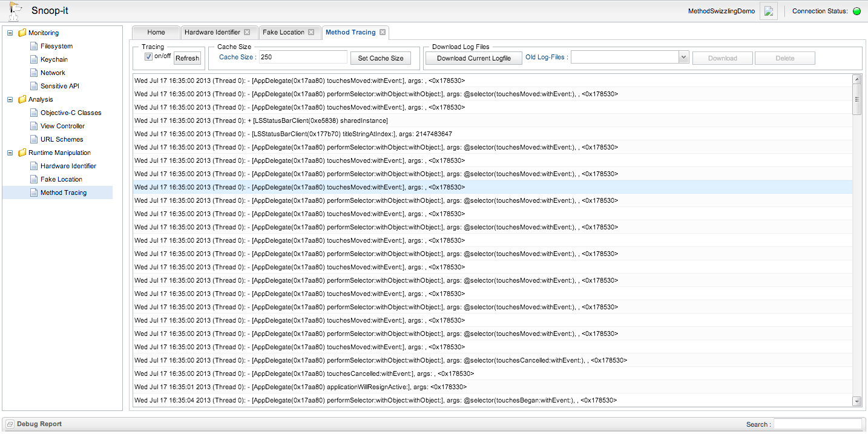Collapse the Monitoring tree folder

click(x=10, y=33)
